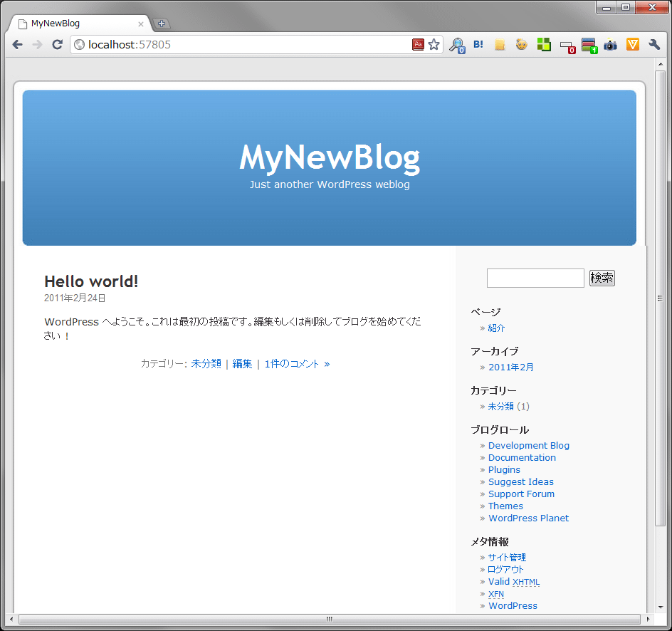Viewport: 672px width, 631px height.
Task: Close the MyNewBlog tab
Action: (x=140, y=24)
